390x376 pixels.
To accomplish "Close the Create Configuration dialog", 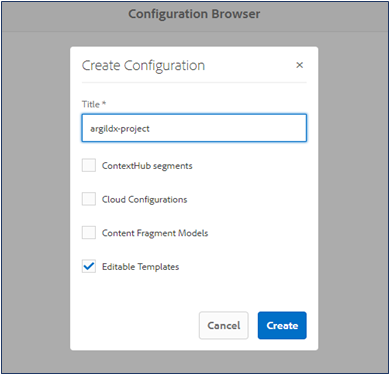I will (299, 65).
